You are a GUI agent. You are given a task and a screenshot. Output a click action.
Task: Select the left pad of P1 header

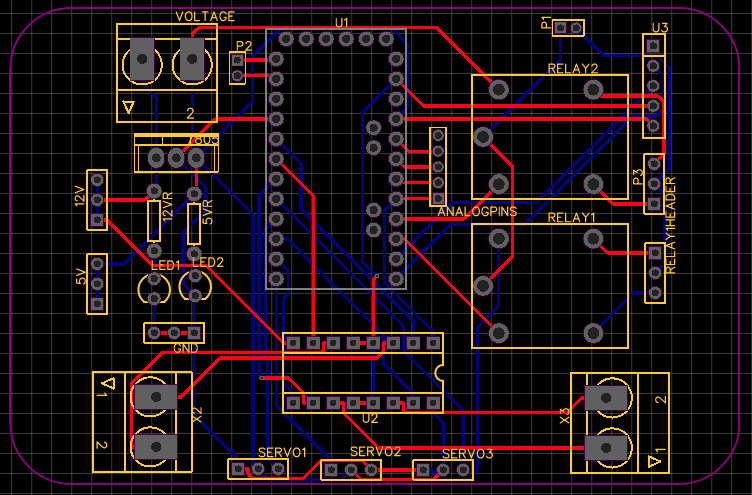pos(560,27)
